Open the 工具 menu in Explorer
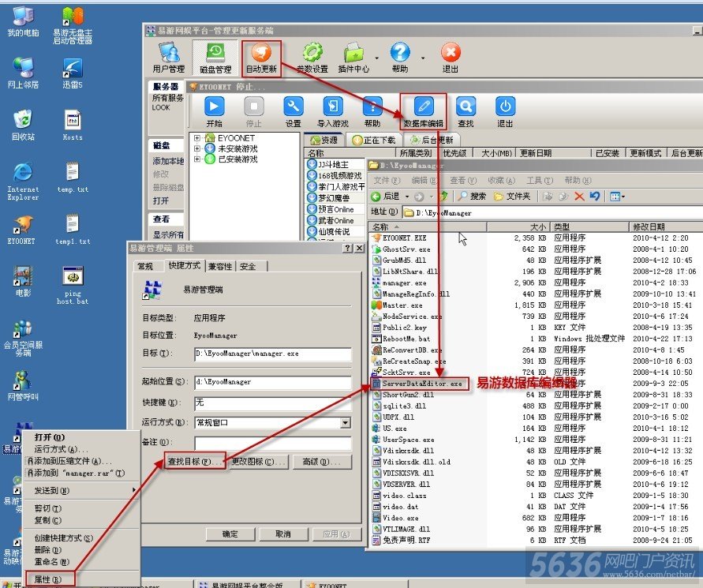703x588 pixels. click(540, 180)
